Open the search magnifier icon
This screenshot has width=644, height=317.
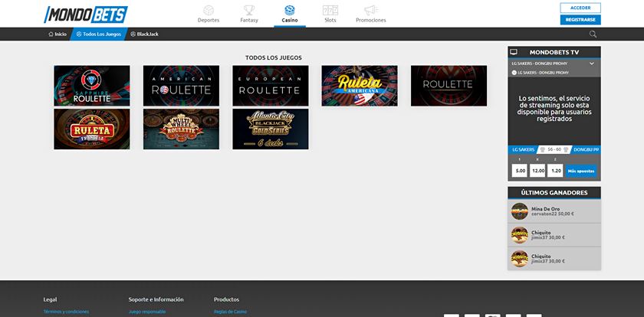tap(593, 34)
